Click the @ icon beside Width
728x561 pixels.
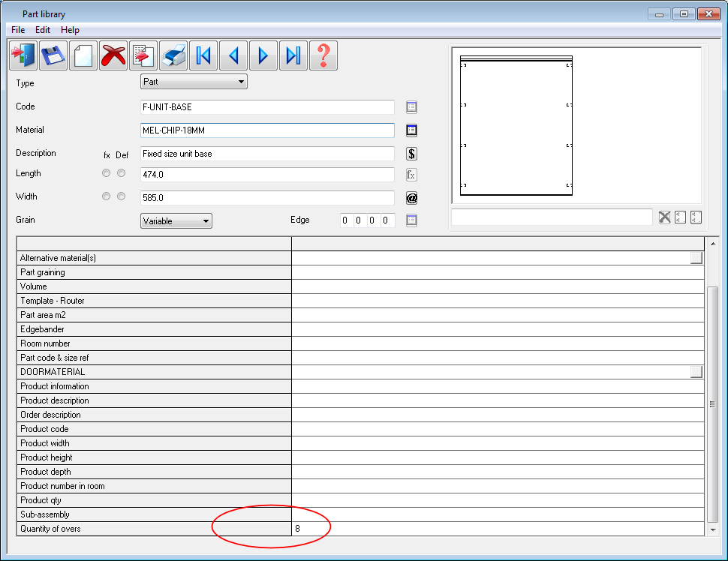(411, 198)
